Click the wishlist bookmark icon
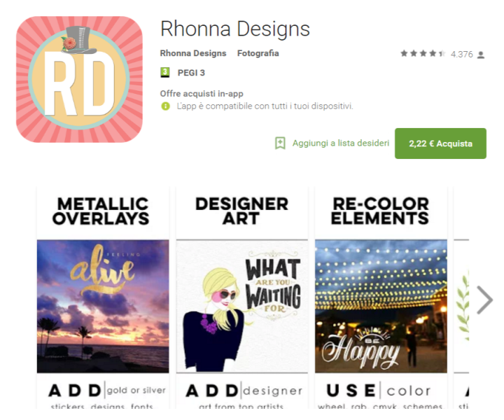The image size is (504, 420). (x=280, y=143)
